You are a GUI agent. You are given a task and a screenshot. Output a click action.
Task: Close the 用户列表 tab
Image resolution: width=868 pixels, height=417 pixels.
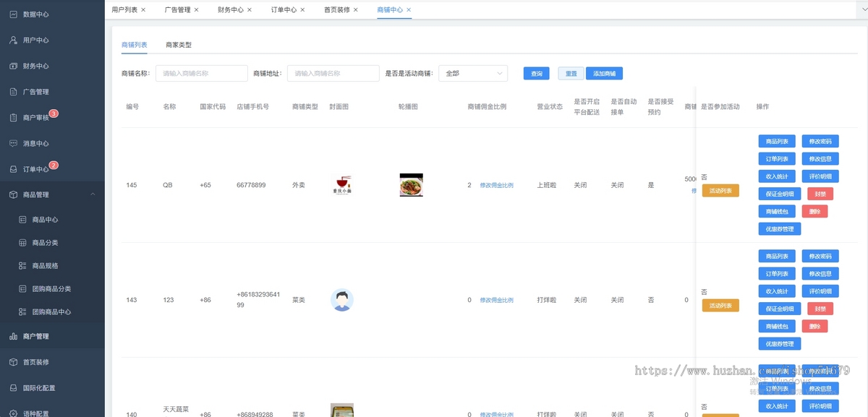click(143, 10)
